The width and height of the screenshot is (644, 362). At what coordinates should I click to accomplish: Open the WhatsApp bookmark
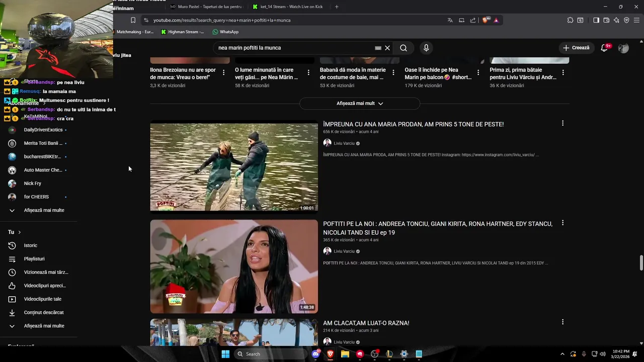(225, 32)
